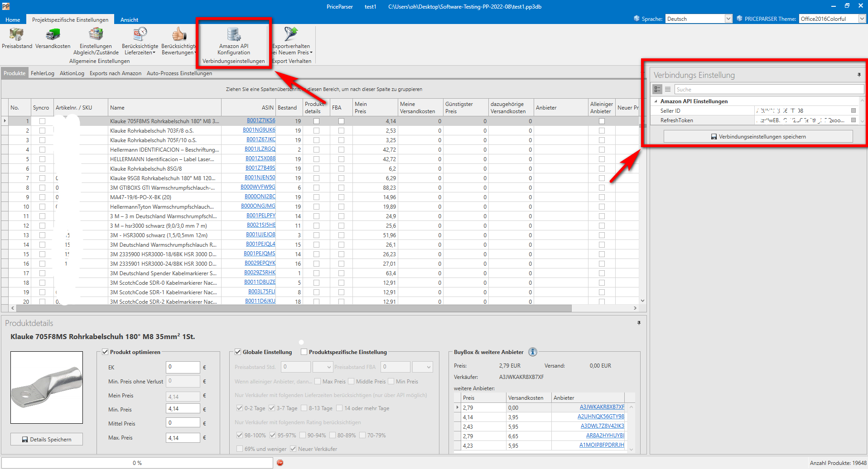Open the PRICEPARSER Theme dropdown
Screen dimensions: 868x469
coord(862,19)
